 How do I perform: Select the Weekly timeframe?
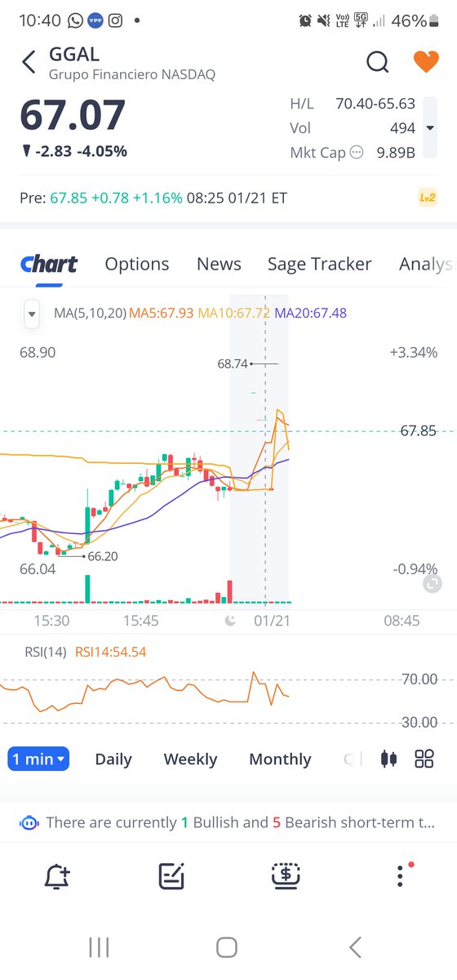pyautogui.click(x=190, y=759)
